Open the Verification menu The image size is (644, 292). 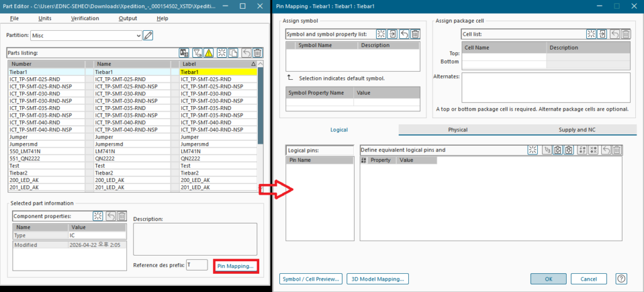85,18
